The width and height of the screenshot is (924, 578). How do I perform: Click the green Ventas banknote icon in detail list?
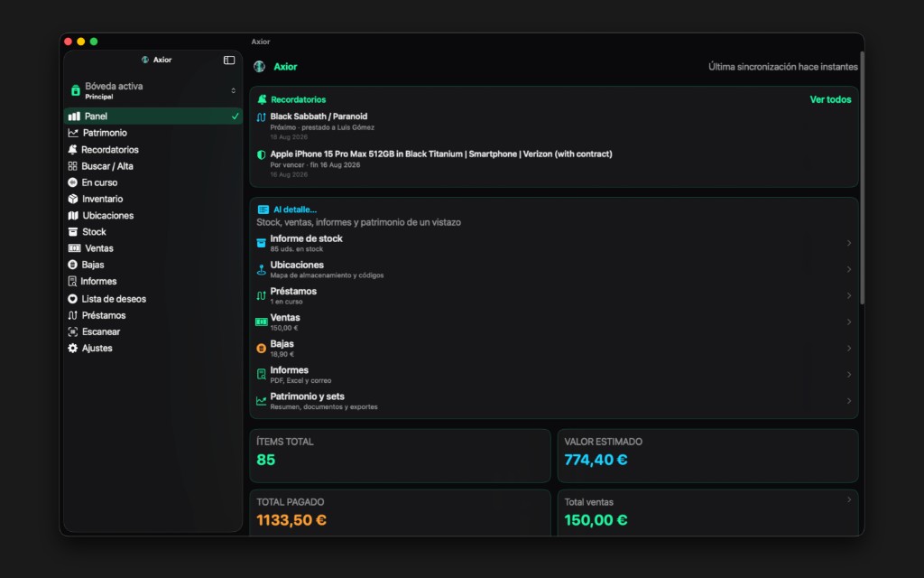(x=261, y=322)
